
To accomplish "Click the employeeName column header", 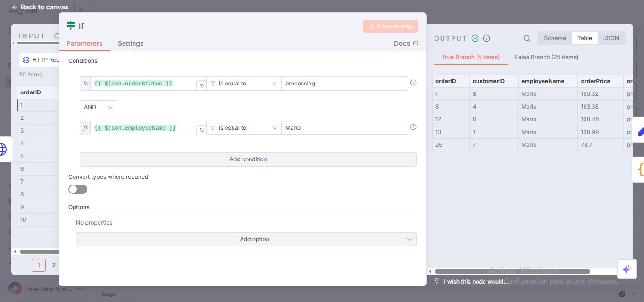I will [548, 81].
